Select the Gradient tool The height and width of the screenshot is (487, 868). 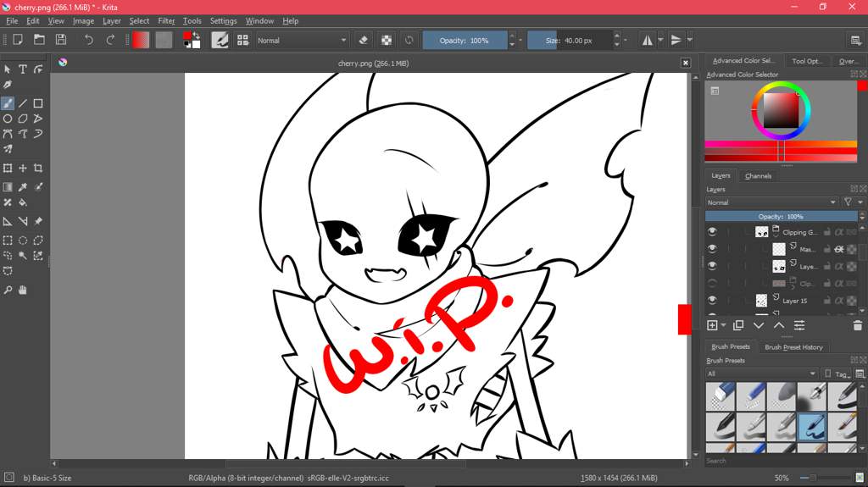tap(7, 187)
